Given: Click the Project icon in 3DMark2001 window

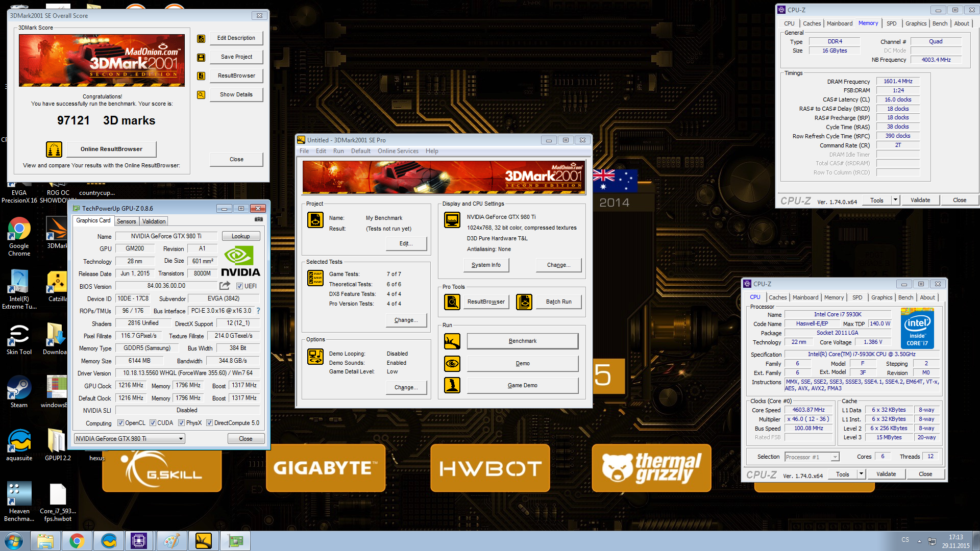Looking at the screenshot, I should (x=315, y=220).
